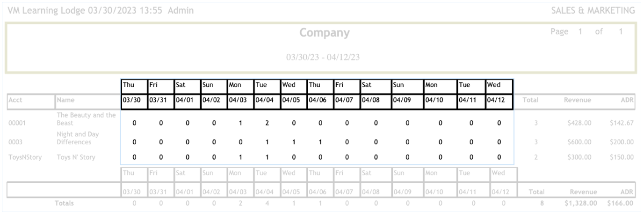Screen dimensions: 644x214
Task: Select Night and Day Differences company name
Action: tap(78, 138)
